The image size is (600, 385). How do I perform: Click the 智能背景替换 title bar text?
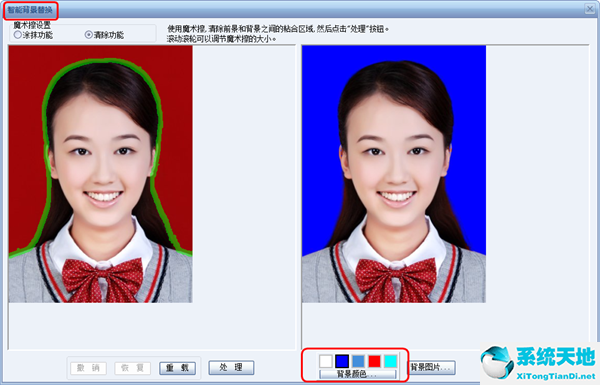pos(30,10)
